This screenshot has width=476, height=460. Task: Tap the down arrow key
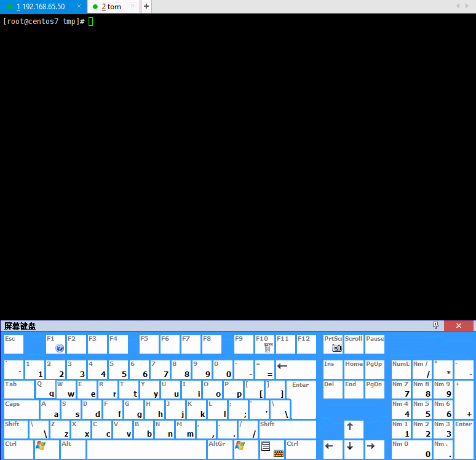(x=354, y=450)
